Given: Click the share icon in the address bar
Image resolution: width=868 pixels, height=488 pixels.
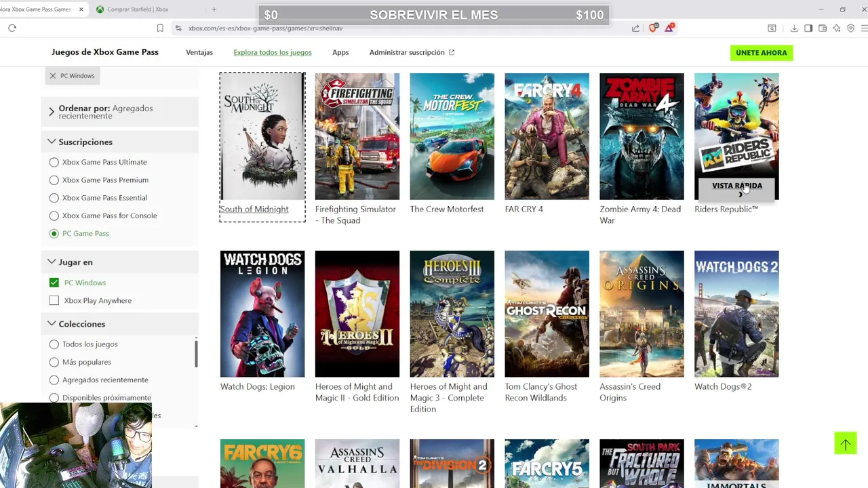Looking at the screenshot, I should point(635,28).
